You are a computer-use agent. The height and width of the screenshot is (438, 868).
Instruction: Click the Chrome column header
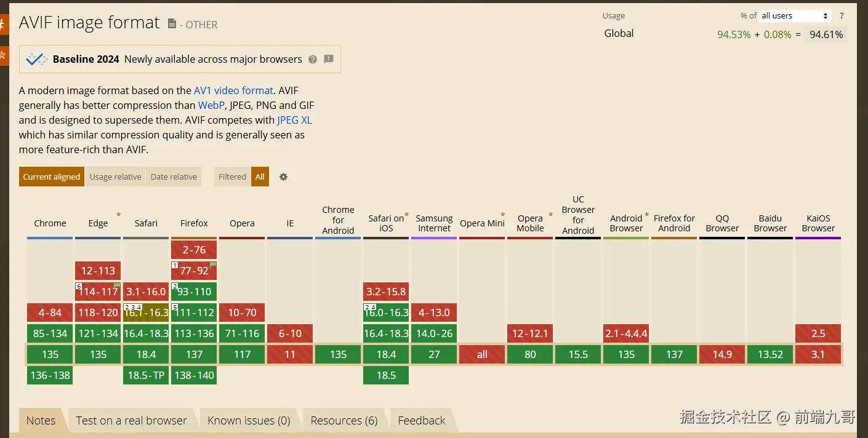[50, 223]
